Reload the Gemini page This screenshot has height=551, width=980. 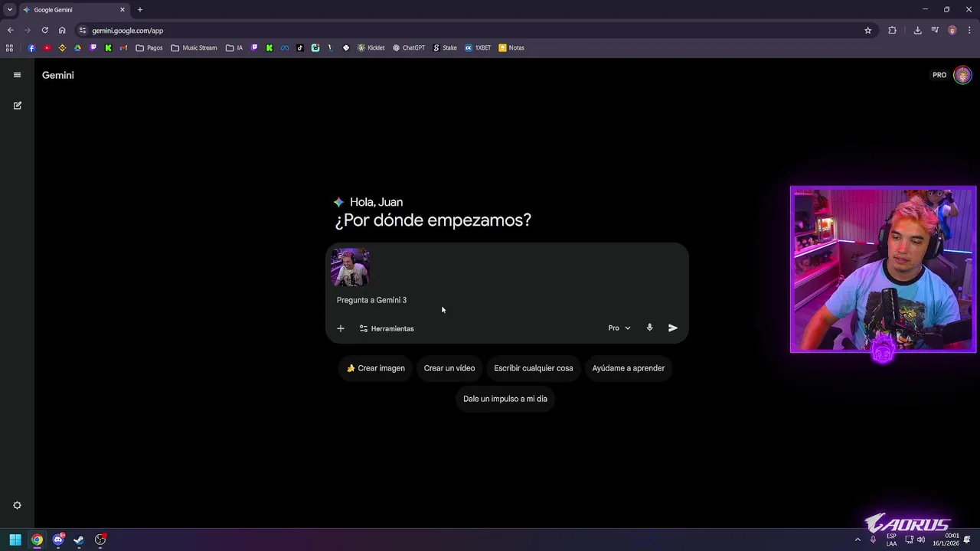click(x=44, y=31)
